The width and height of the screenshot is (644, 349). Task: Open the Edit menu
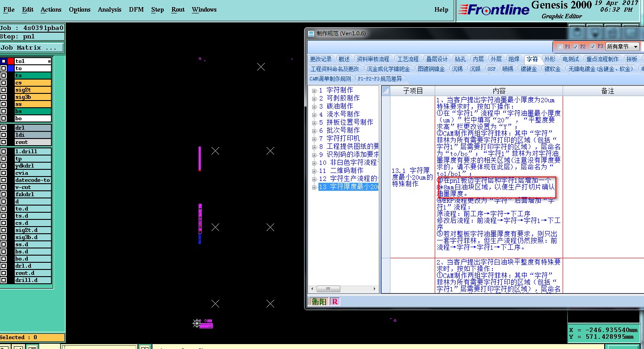pos(28,9)
